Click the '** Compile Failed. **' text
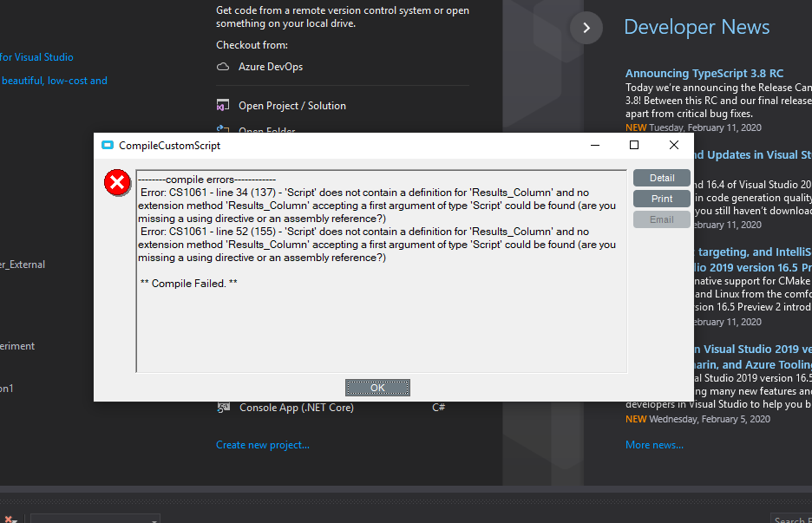This screenshot has width=812, height=523. tap(189, 284)
